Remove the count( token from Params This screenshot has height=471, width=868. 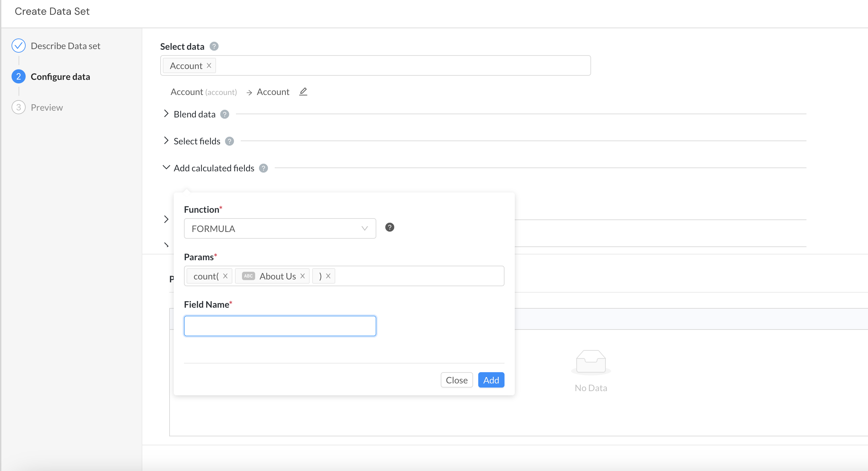[225, 276]
